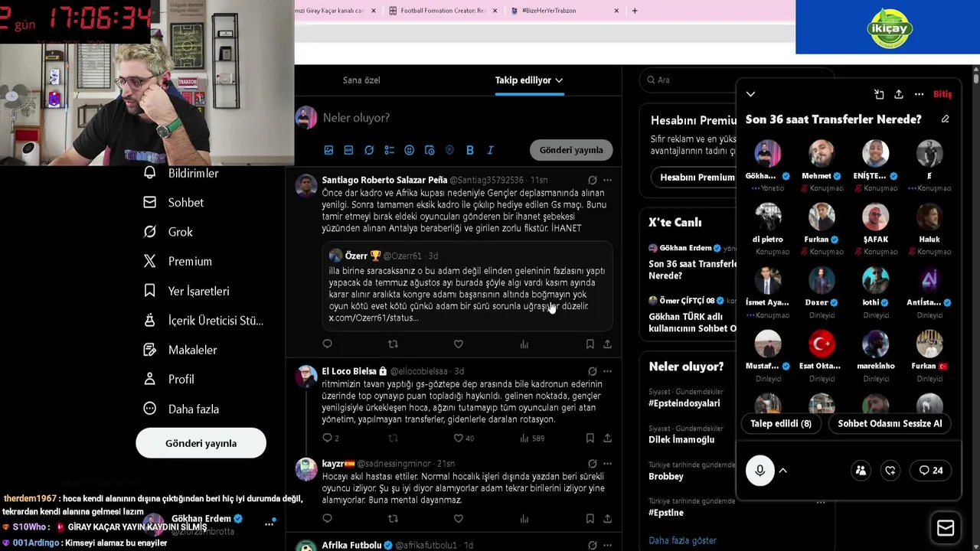Open Premium in the sidebar

click(x=177, y=262)
